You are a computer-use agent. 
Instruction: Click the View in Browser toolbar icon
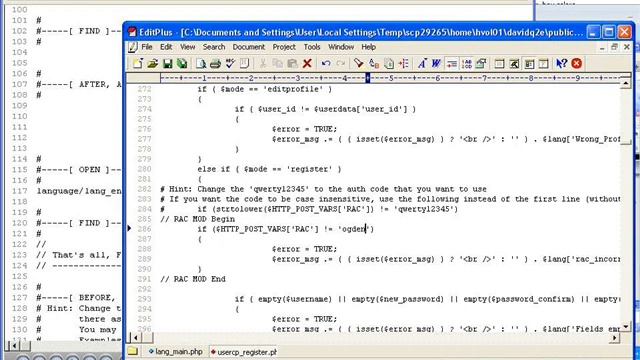(x=514, y=64)
